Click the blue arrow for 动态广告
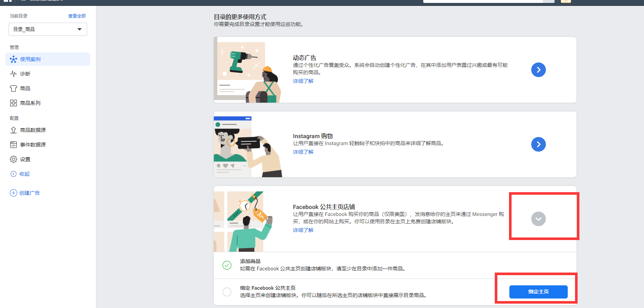Screen dimensions: 644x308 click(539, 70)
